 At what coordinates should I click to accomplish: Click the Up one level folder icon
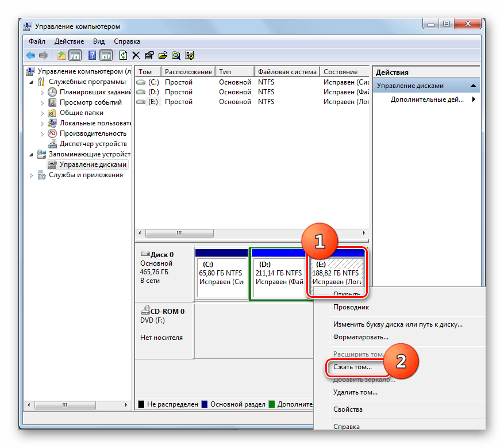[61, 55]
